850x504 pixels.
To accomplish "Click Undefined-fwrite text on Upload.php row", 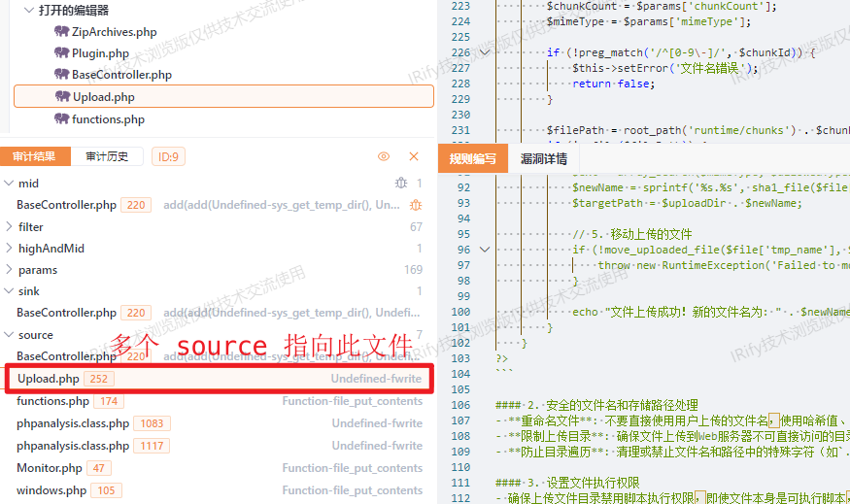I will point(376,379).
